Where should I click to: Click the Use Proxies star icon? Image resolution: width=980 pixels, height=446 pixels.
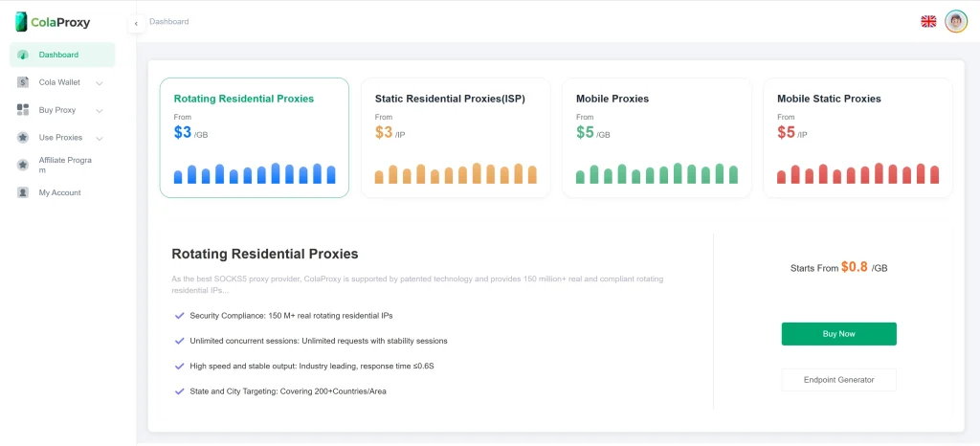point(23,138)
